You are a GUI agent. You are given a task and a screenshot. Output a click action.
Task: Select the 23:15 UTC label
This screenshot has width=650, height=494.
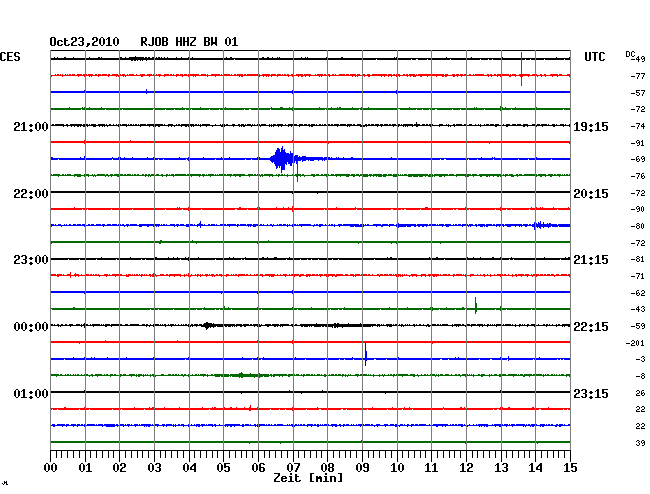click(x=591, y=393)
